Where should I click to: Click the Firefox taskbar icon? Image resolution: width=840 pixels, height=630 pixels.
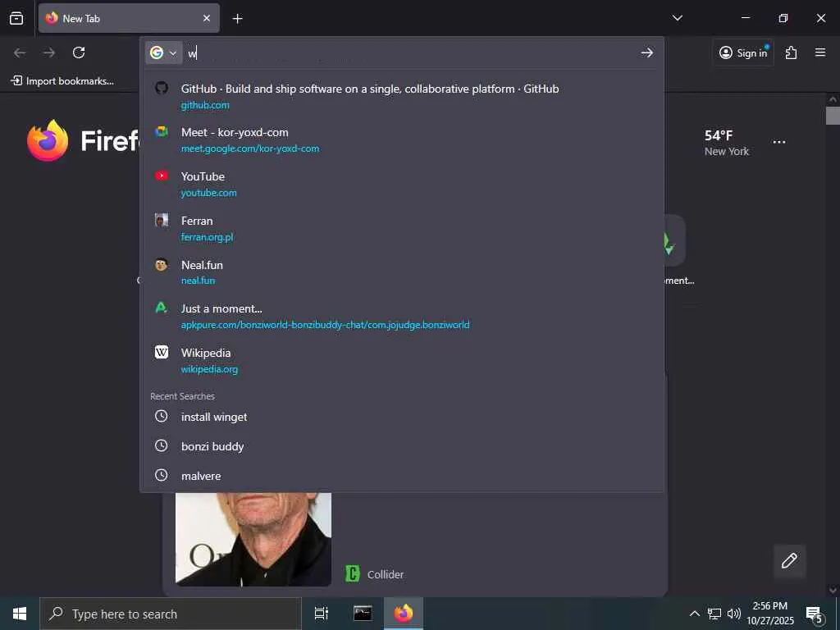(404, 614)
